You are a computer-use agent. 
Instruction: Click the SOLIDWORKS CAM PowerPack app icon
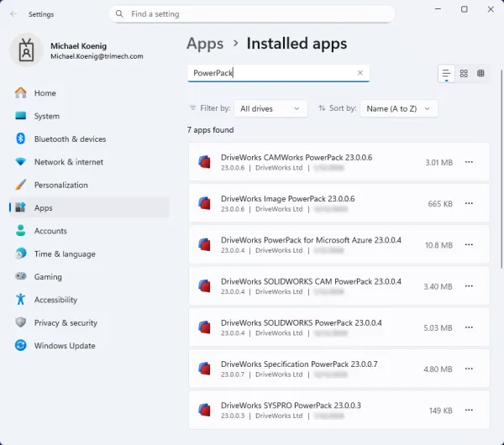click(x=204, y=286)
